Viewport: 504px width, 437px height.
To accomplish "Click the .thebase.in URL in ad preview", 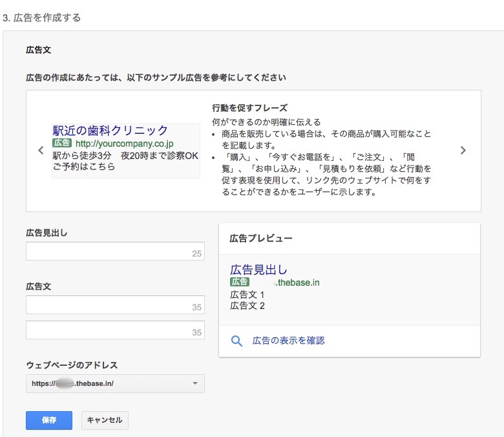I will pos(297,282).
